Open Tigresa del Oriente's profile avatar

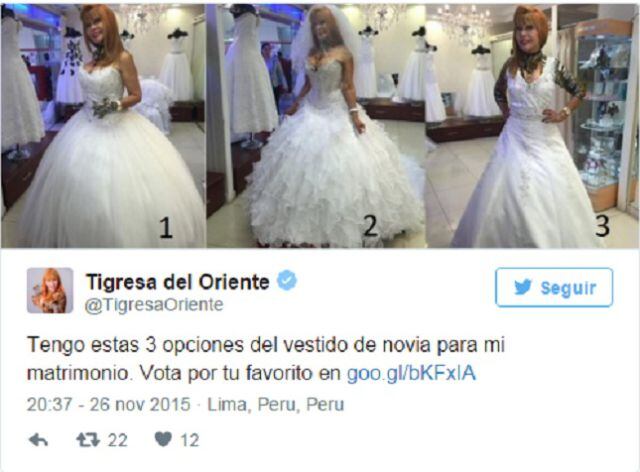[50, 290]
